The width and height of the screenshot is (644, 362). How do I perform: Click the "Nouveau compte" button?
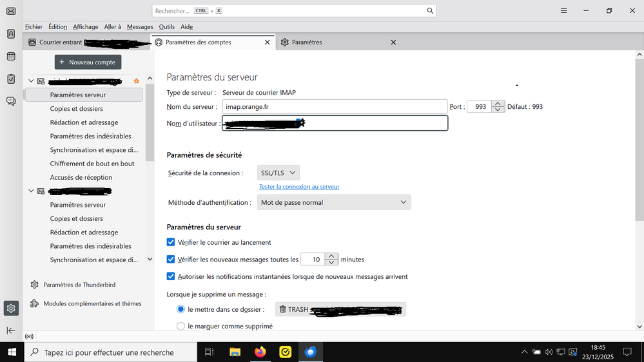pyautogui.click(x=88, y=62)
